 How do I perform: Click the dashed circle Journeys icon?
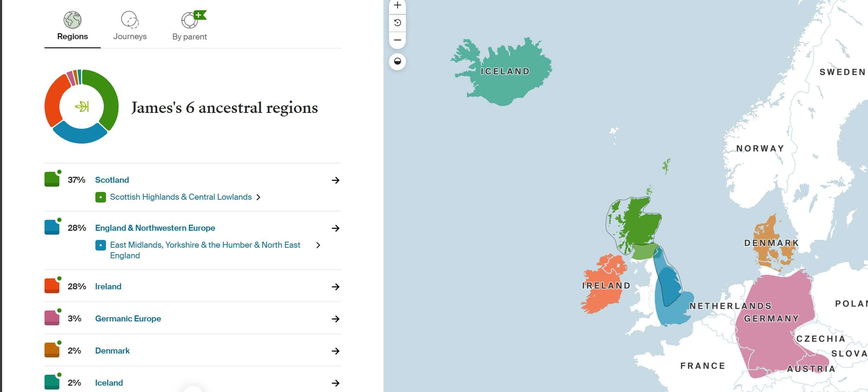[130, 19]
